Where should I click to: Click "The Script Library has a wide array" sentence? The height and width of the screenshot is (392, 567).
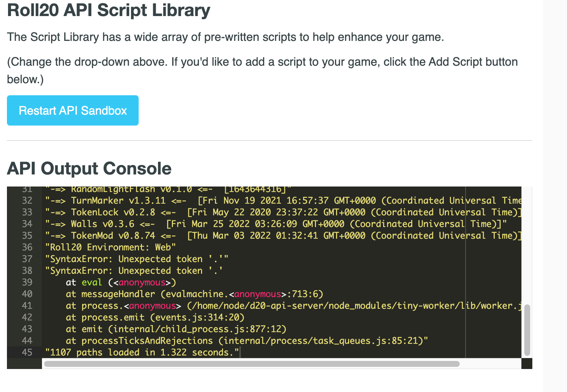coord(225,37)
